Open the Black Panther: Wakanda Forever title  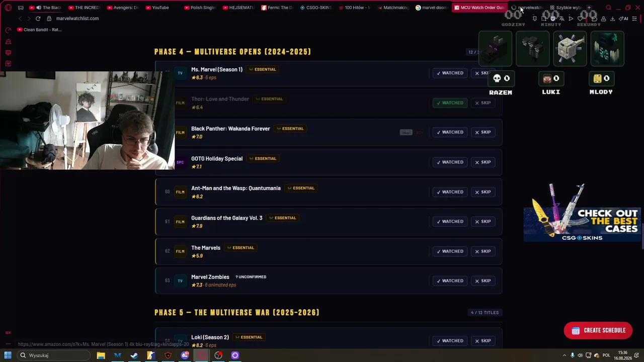pos(230,129)
